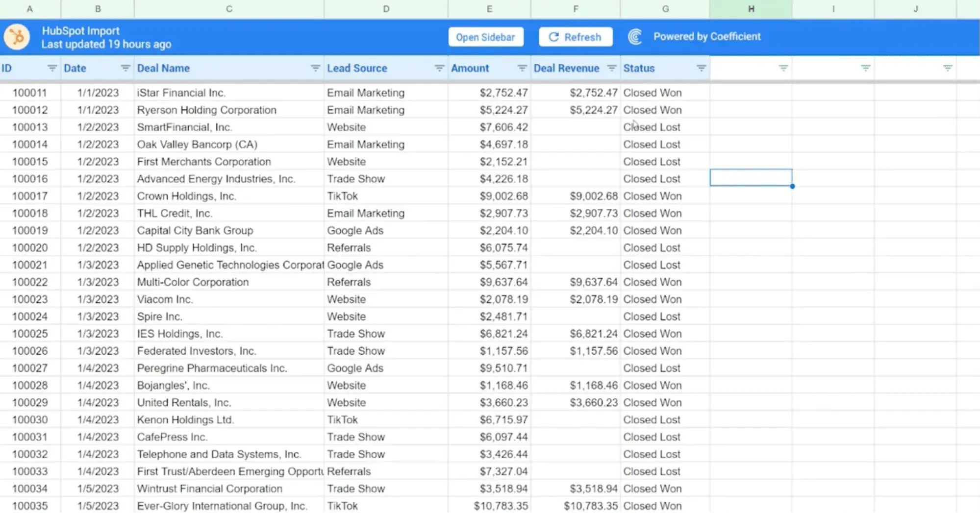The width and height of the screenshot is (980, 513).
Task: Expand the filter dropdown in column I
Action: click(866, 69)
